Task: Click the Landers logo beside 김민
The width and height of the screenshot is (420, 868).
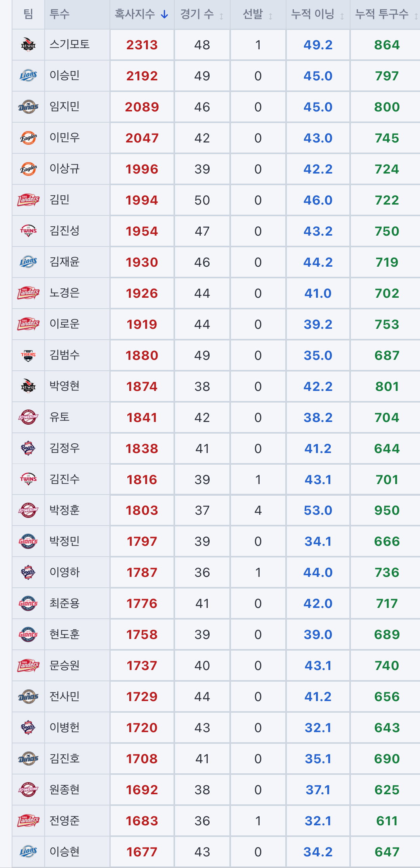Action: [x=28, y=200]
